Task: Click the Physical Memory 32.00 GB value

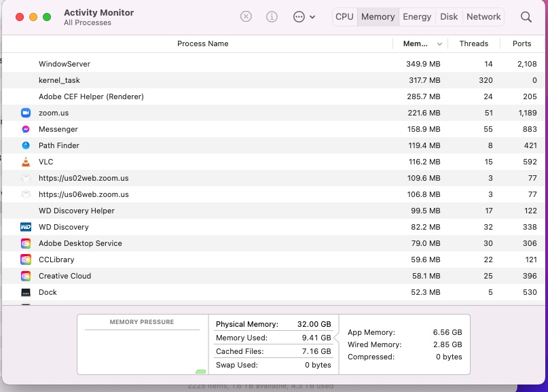Action: tap(314, 324)
